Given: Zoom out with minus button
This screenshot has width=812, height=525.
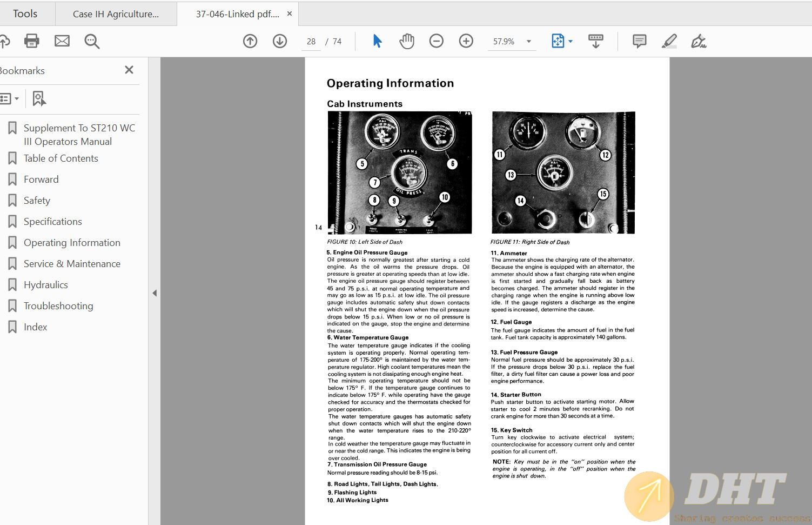Looking at the screenshot, I should 437,41.
